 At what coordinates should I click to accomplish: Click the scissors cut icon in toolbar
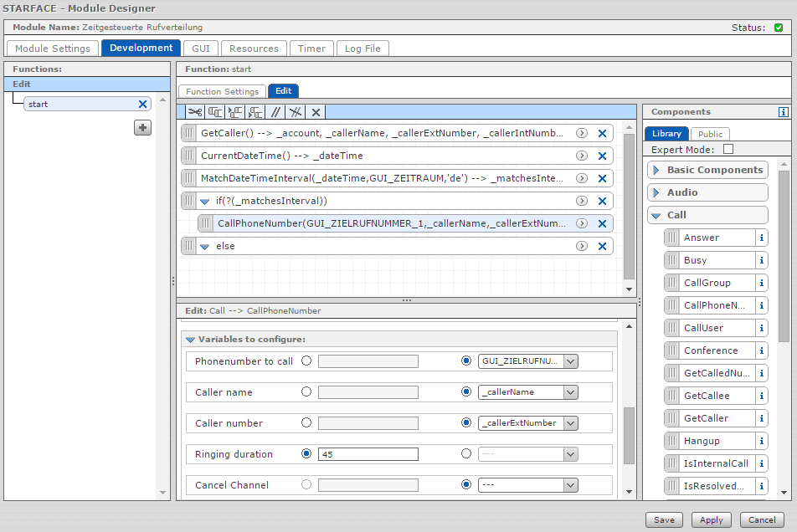194,112
